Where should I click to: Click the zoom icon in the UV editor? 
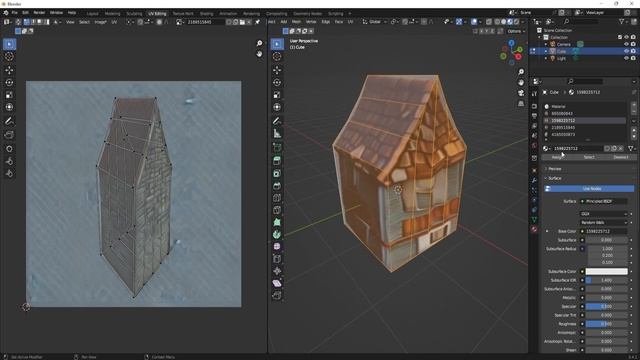click(x=259, y=43)
